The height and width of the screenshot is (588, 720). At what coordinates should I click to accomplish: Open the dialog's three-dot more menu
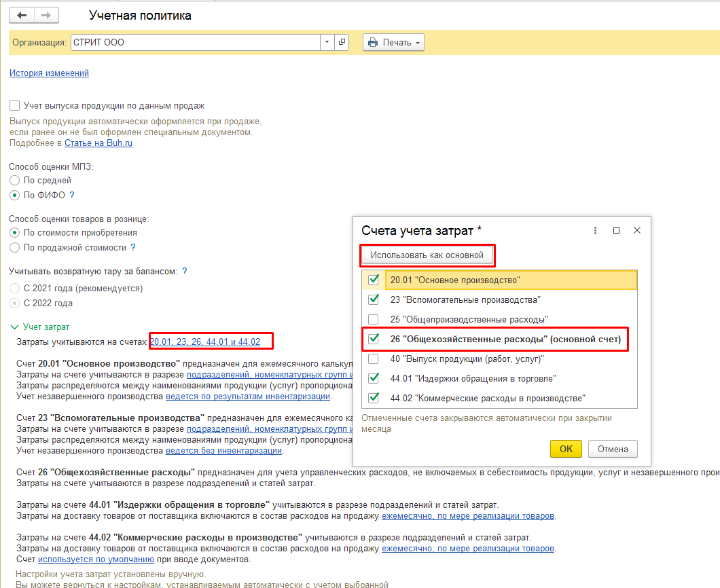coord(595,230)
